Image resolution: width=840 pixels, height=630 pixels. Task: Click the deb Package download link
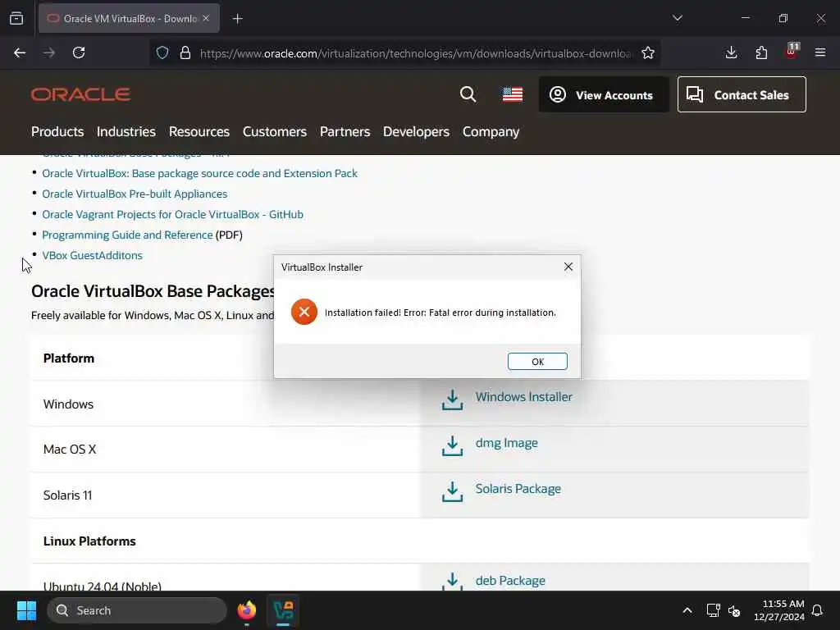tap(510, 581)
